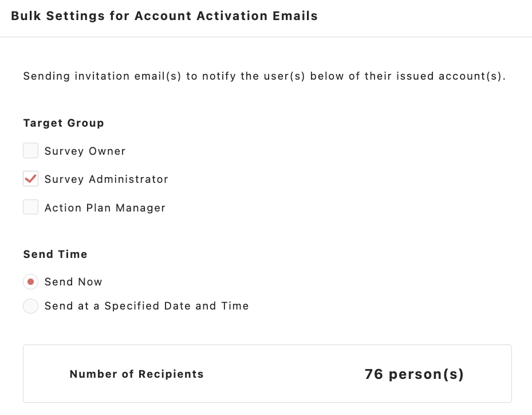Click the red checkmark beside Survey Administrator
Screen dimensions: 532x415
tap(31, 179)
